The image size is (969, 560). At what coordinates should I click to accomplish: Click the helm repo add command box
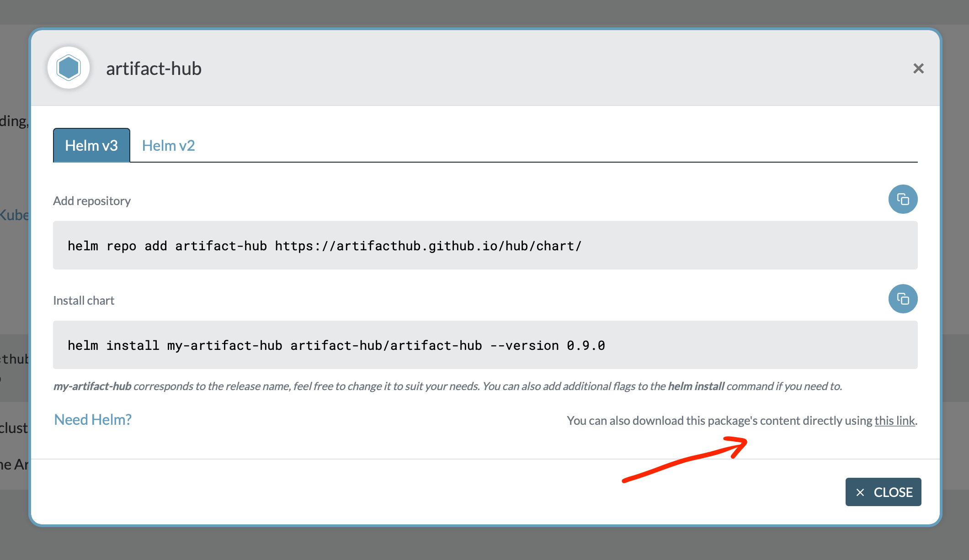(484, 245)
